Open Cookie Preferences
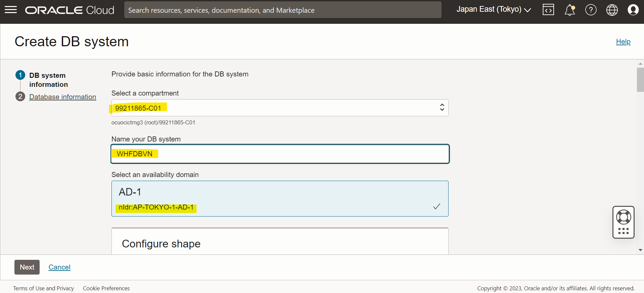 click(x=106, y=288)
